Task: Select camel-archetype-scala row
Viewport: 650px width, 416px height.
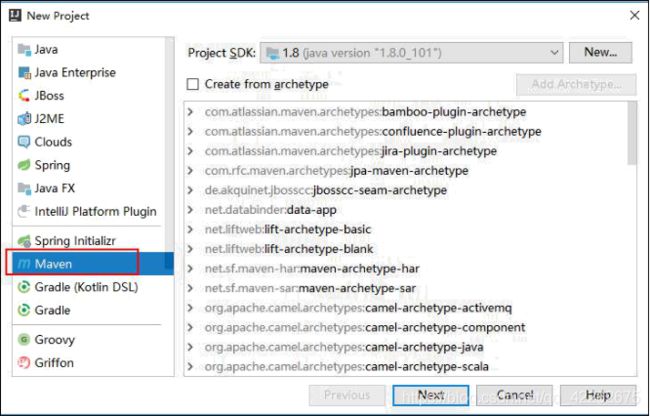Action: coord(406,366)
